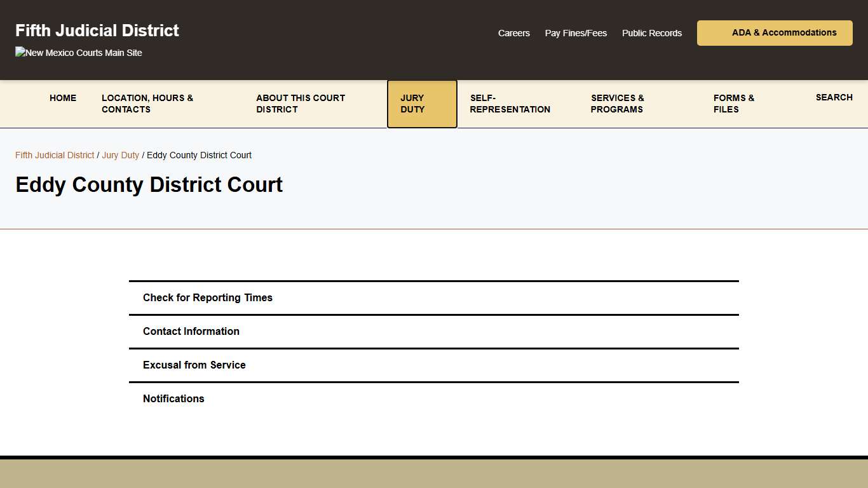The width and height of the screenshot is (868, 488).
Task: Open the LOCATION, HOURS & CONTACTS page
Action: pyautogui.click(x=147, y=104)
